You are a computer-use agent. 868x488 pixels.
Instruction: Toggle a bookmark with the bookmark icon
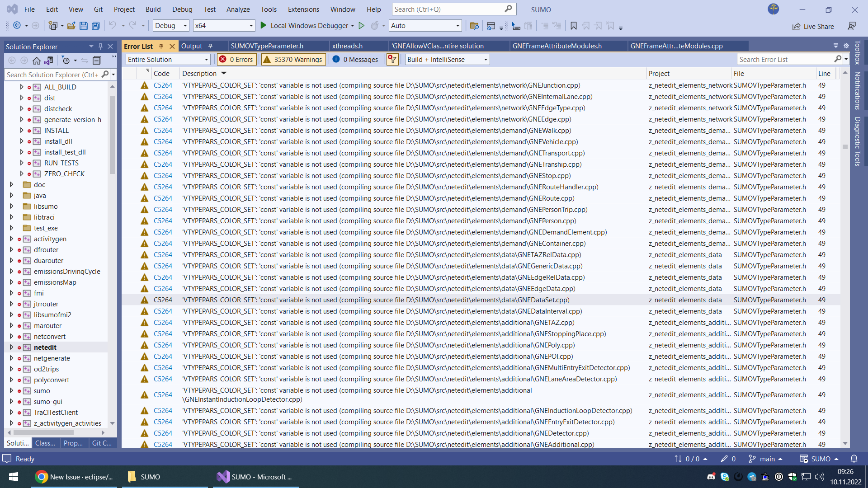[x=573, y=26]
